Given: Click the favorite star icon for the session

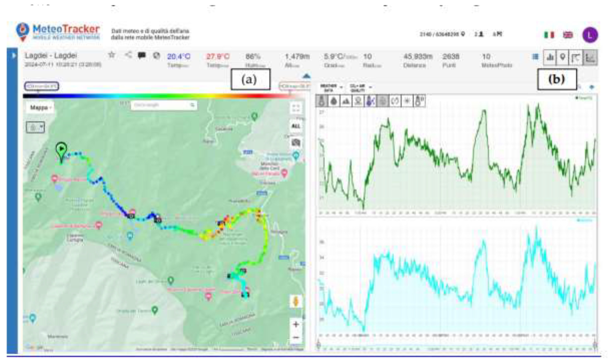Looking at the screenshot, I should point(112,55).
